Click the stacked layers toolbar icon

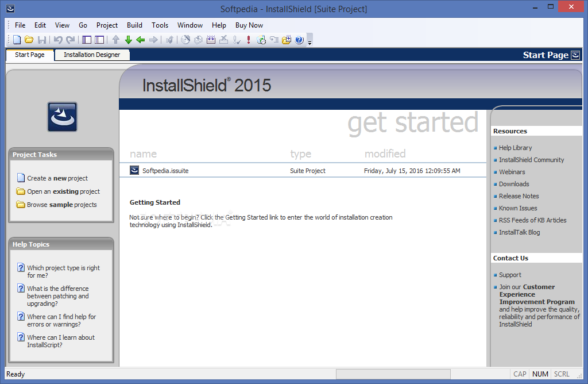(198, 40)
